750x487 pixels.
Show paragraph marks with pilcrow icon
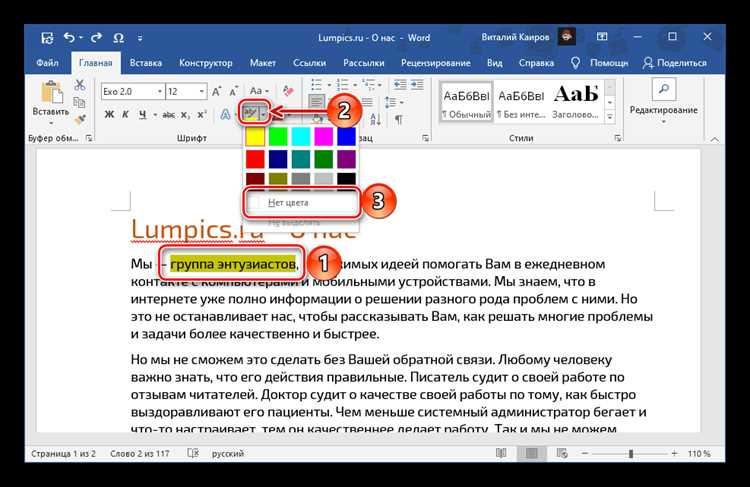pyautogui.click(x=398, y=119)
